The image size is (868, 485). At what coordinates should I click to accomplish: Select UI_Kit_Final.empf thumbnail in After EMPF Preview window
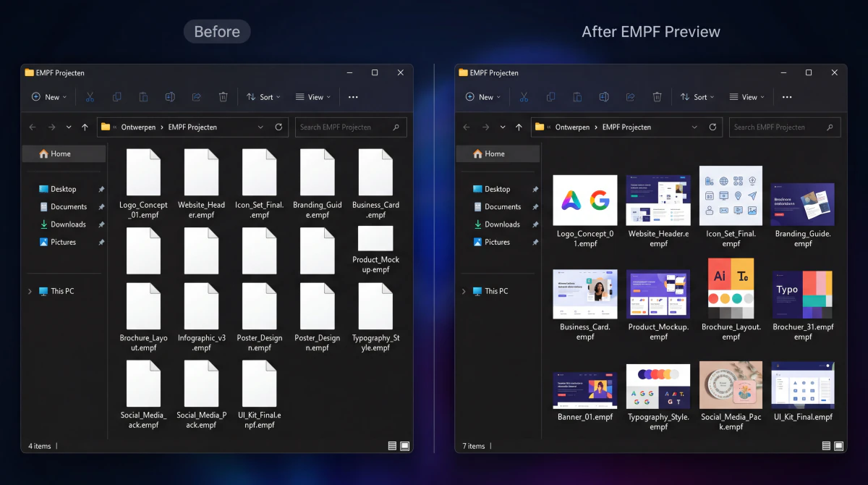803,385
